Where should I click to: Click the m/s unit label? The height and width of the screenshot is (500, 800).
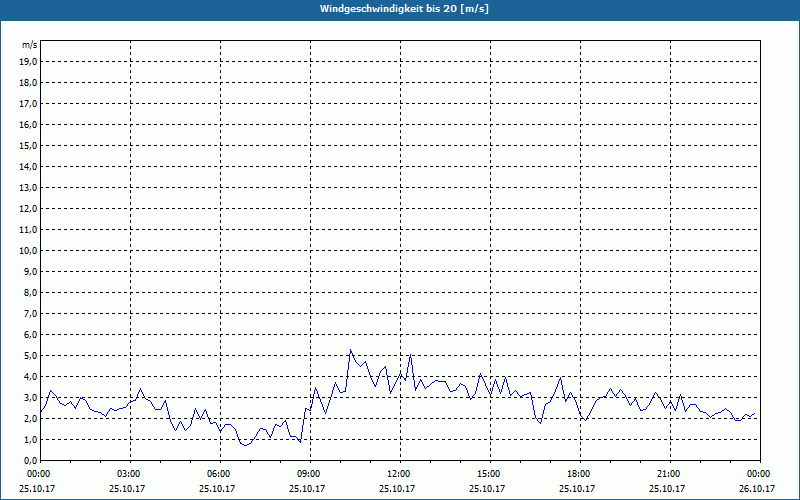pos(30,45)
